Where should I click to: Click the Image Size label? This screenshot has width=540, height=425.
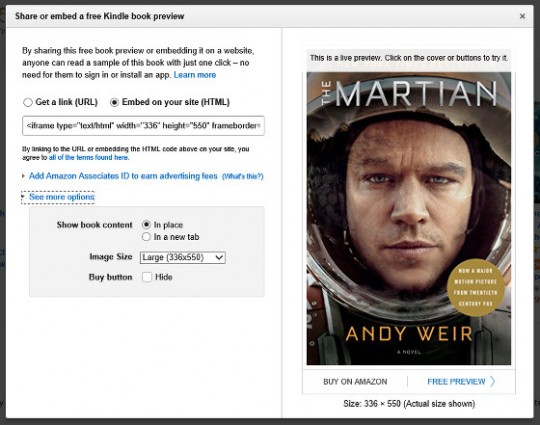[111, 257]
